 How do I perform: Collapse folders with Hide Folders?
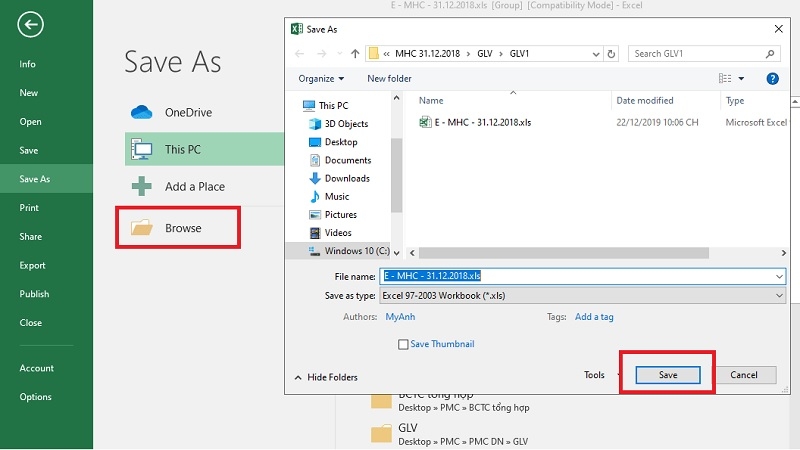tap(327, 377)
